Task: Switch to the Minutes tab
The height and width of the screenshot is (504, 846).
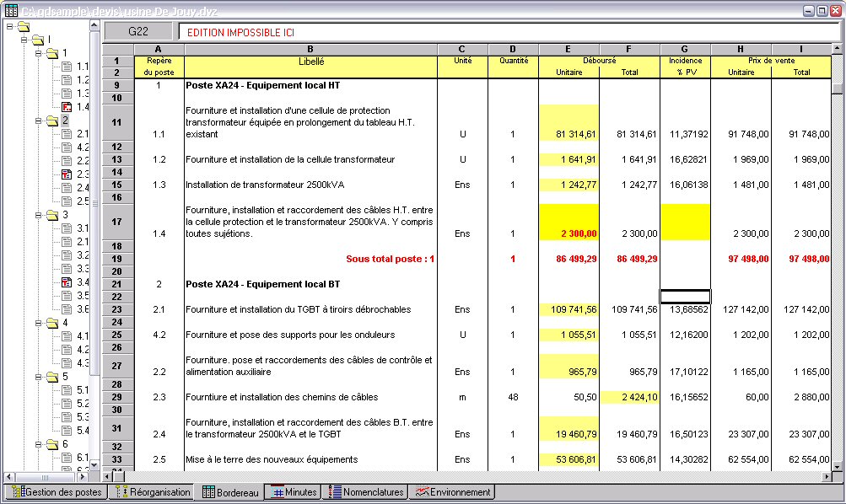Action: (x=292, y=492)
